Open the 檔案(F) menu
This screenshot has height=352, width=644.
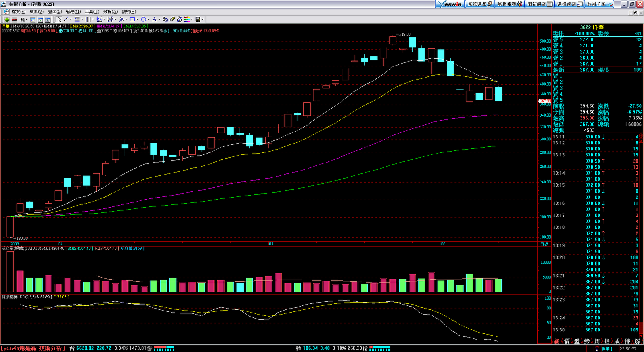click(19, 12)
